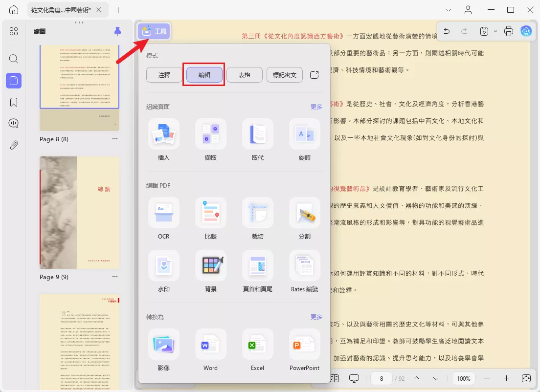Open the tab list chevron dropdown
The image size is (540, 392).
pyautogui.click(x=449, y=10)
